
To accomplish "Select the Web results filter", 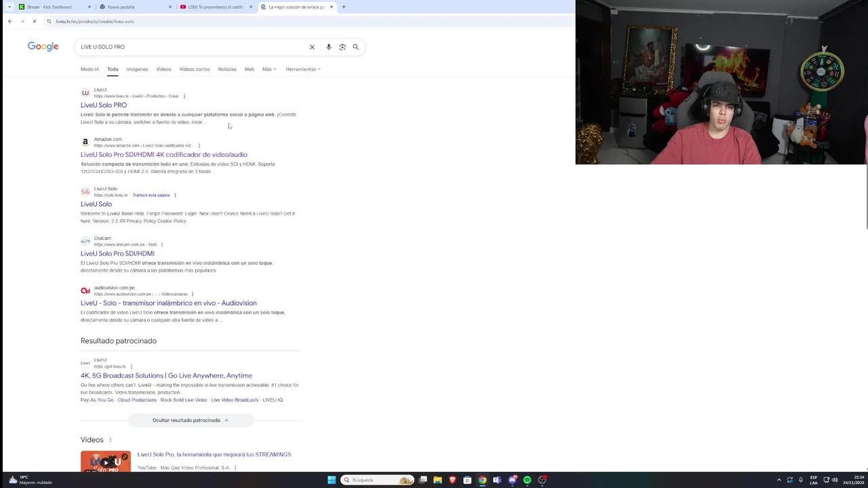I will pos(250,69).
